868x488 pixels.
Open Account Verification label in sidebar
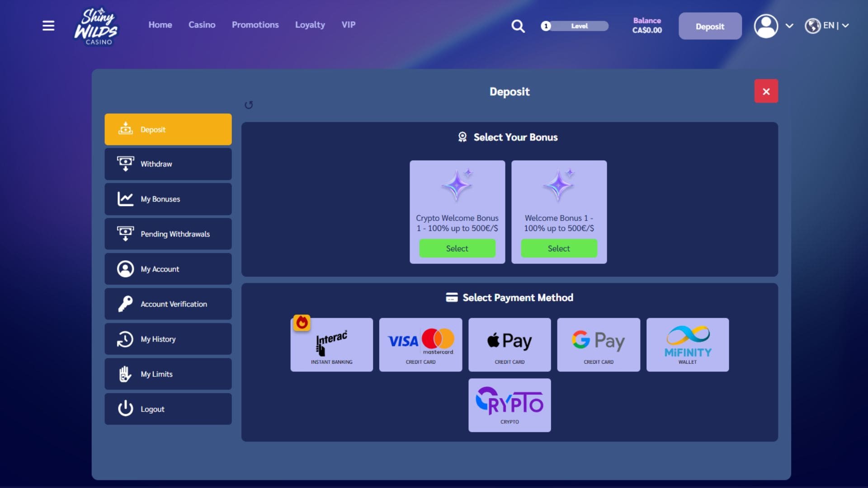click(x=174, y=304)
